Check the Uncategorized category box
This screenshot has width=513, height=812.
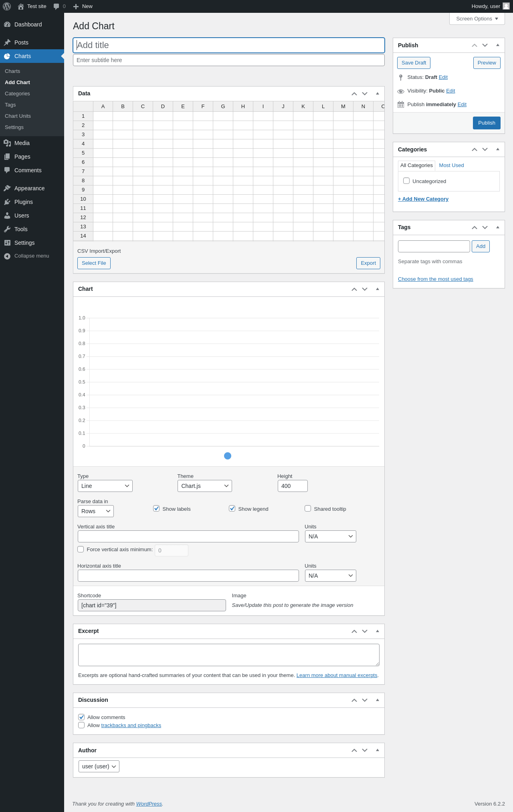click(406, 181)
